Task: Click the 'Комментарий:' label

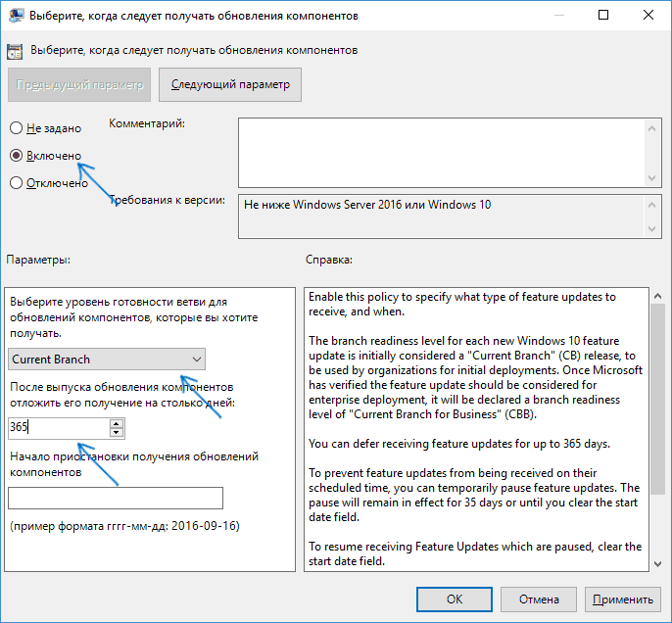Action: [x=147, y=123]
